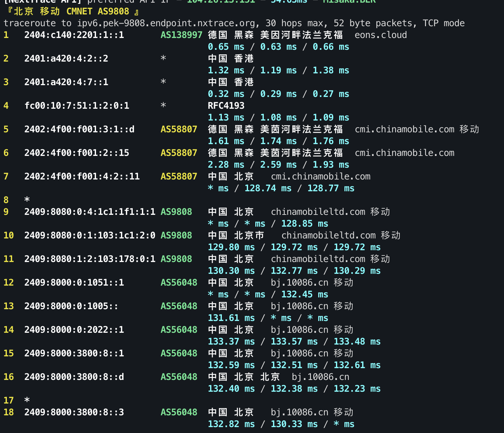Select the 中国 香港 location on hop 2
This screenshot has height=433, width=504.
click(x=231, y=58)
